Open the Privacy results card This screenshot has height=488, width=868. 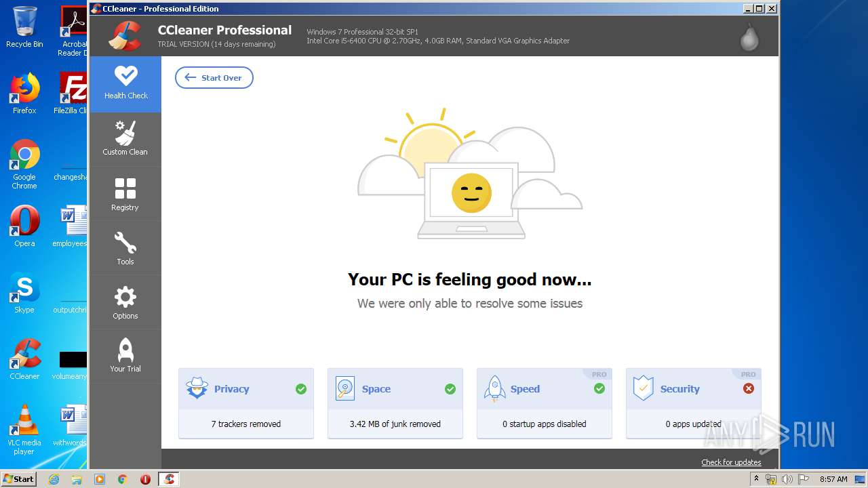coord(246,403)
